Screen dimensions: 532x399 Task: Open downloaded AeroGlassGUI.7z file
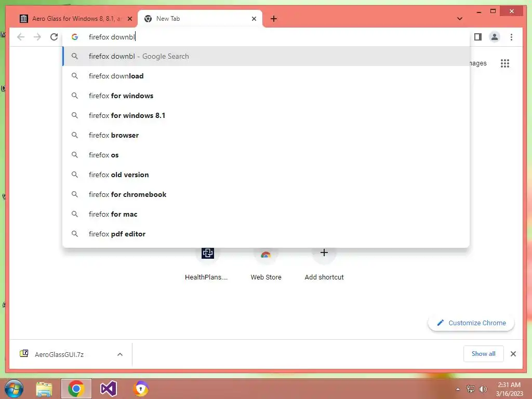tap(59, 354)
